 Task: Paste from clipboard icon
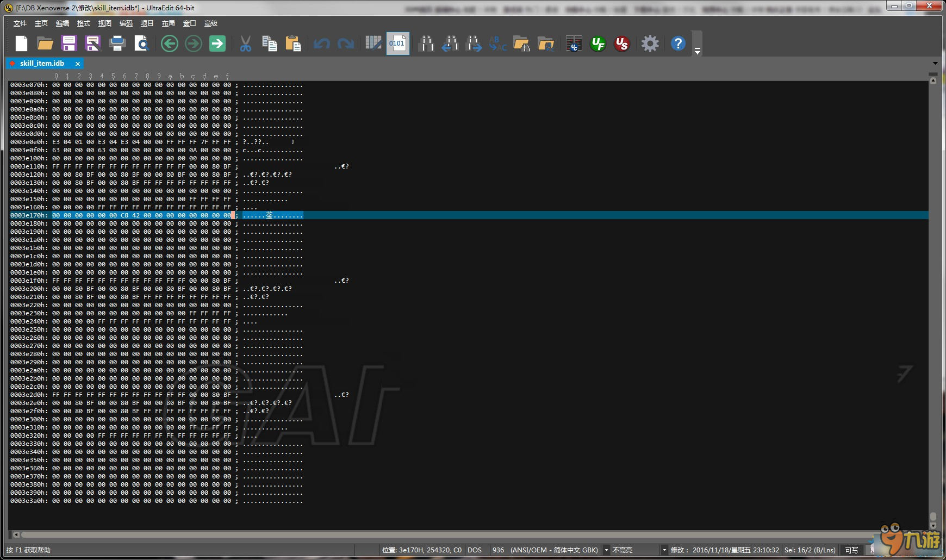[x=294, y=43]
